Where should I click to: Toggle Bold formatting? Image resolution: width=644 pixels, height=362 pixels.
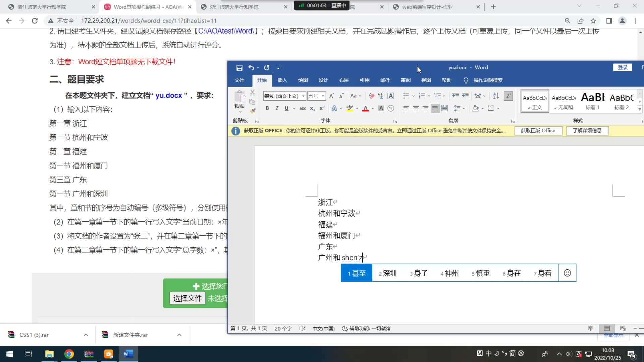[267, 108]
